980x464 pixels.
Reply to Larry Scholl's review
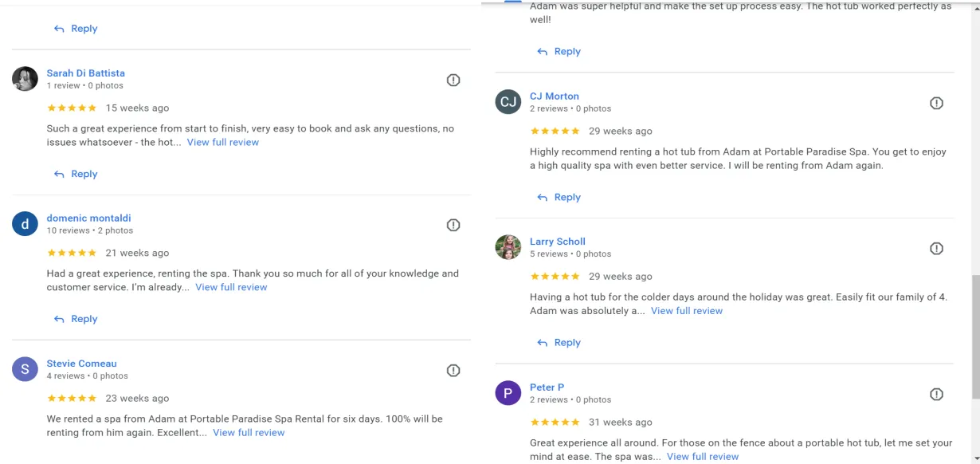[559, 343]
